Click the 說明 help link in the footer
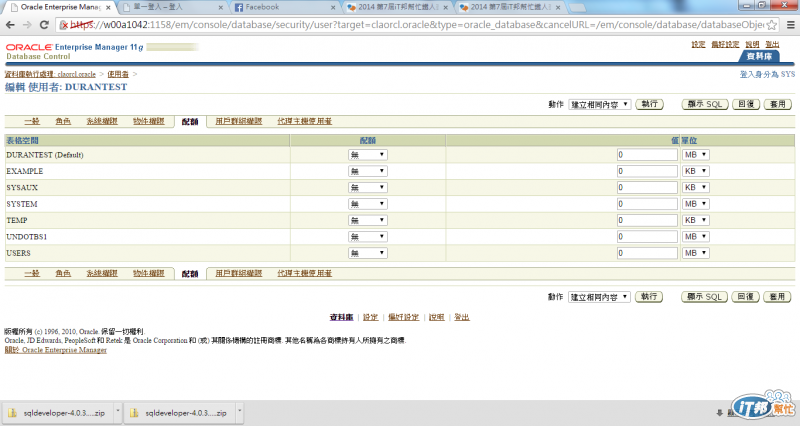The width and height of the screenshot is (800, 426). click(x=437, y=317)
